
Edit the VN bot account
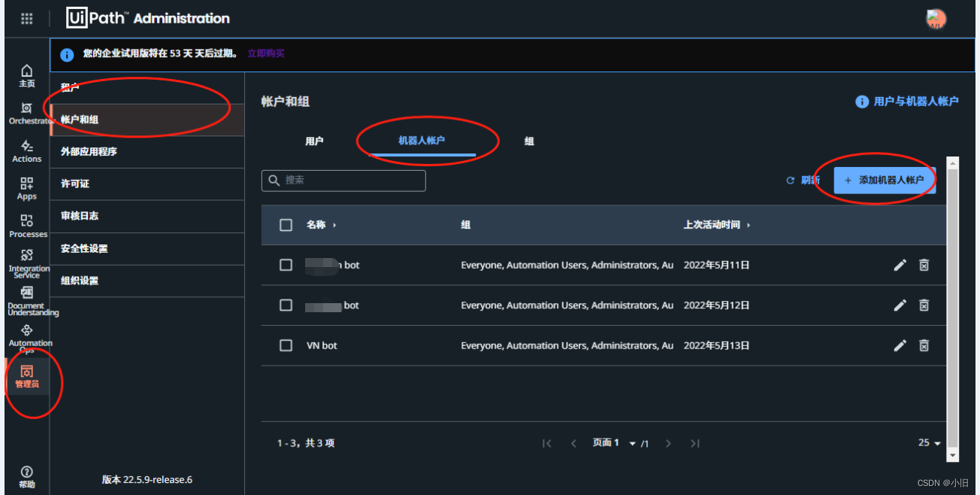(900, 345)
